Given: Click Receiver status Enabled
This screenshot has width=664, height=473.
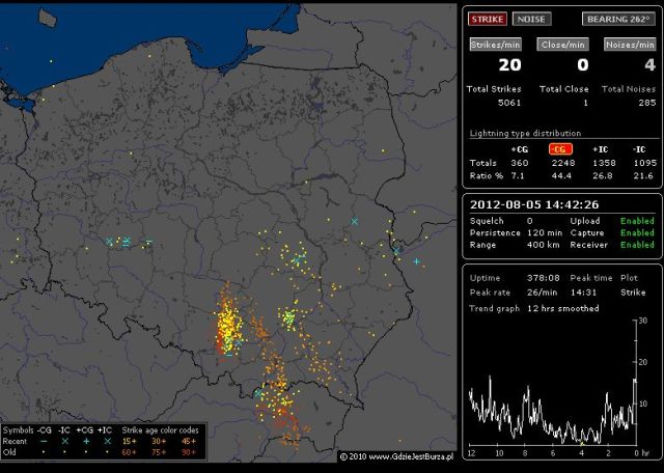Looking at the screenshot, I should (x=637, y=244).
